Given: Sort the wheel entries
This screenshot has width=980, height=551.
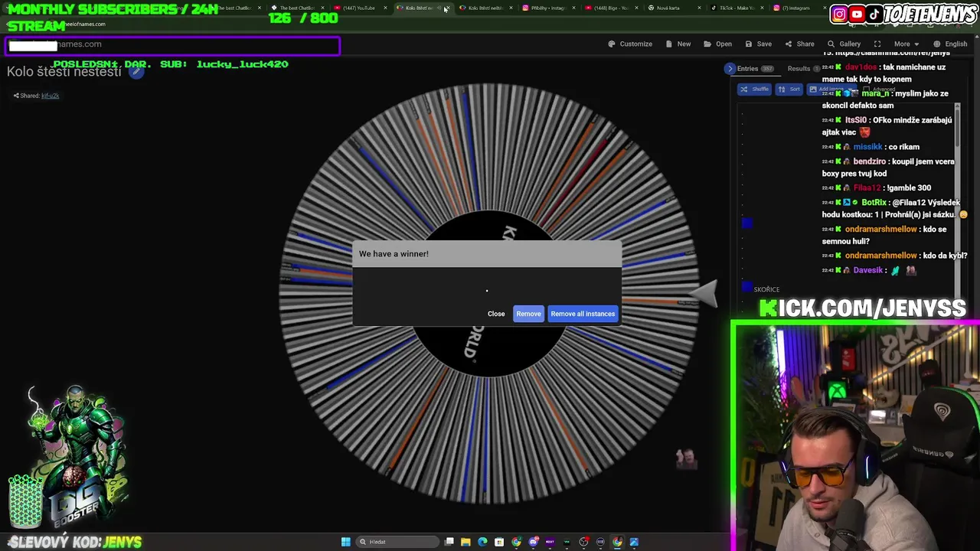Looking at the screenshot, I should [x=789, y=90].
